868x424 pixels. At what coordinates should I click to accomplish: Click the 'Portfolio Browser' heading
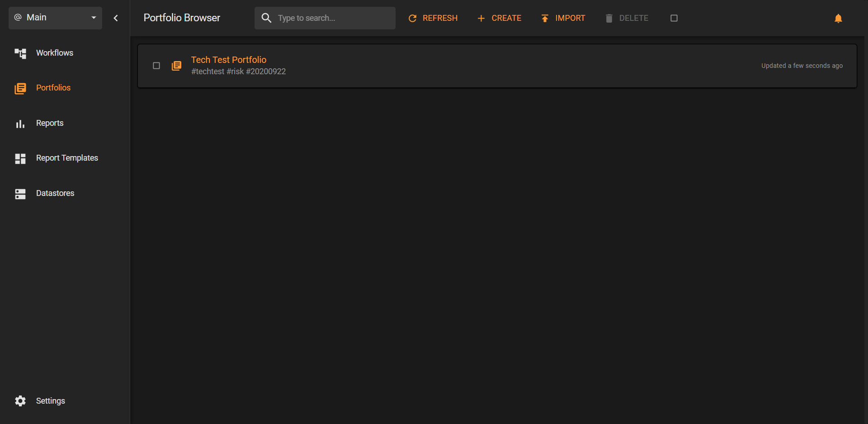[182, 18]
